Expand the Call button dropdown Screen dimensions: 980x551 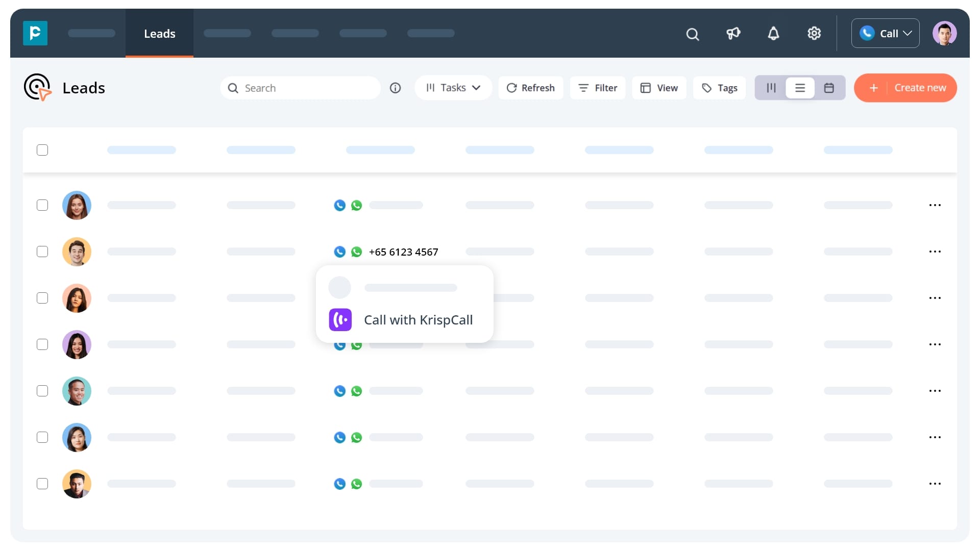[x=908, y=33]
